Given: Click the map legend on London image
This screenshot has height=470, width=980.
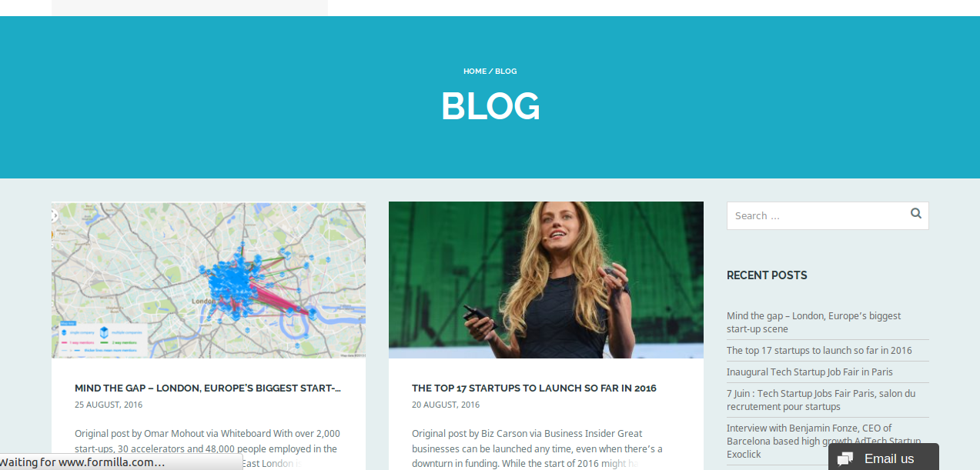Looking at the screenshot, I should coord(102,338).
